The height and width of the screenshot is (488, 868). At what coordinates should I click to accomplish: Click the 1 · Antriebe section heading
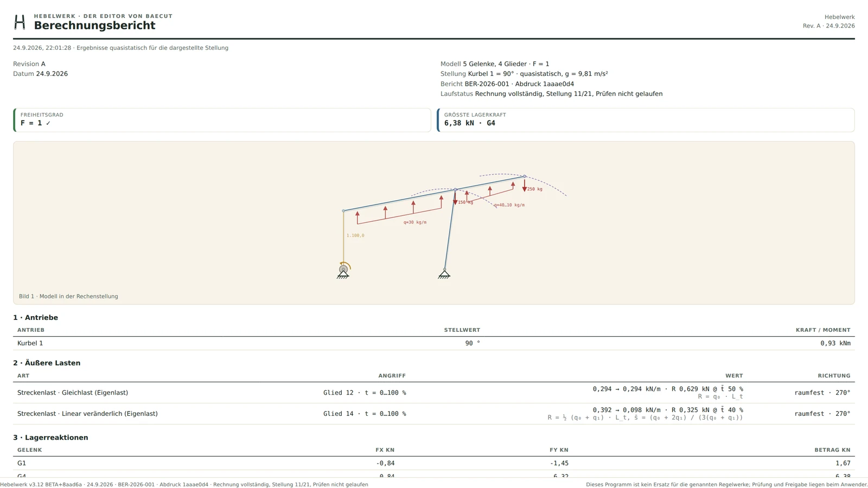coord(35,318)
